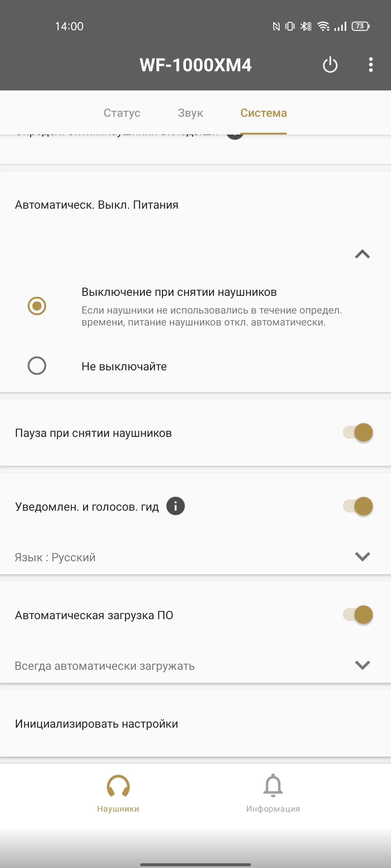Open the three-dot overflow menu
This screenshot has width=391, height=868.
point(371,65)
